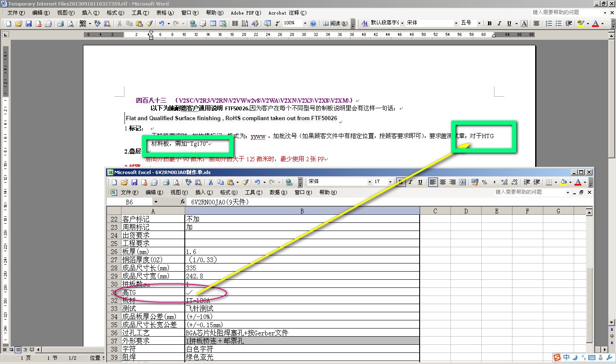Copy the selected cells in the Excel toolbar
The image size is (616, 364).
point(220,182)
